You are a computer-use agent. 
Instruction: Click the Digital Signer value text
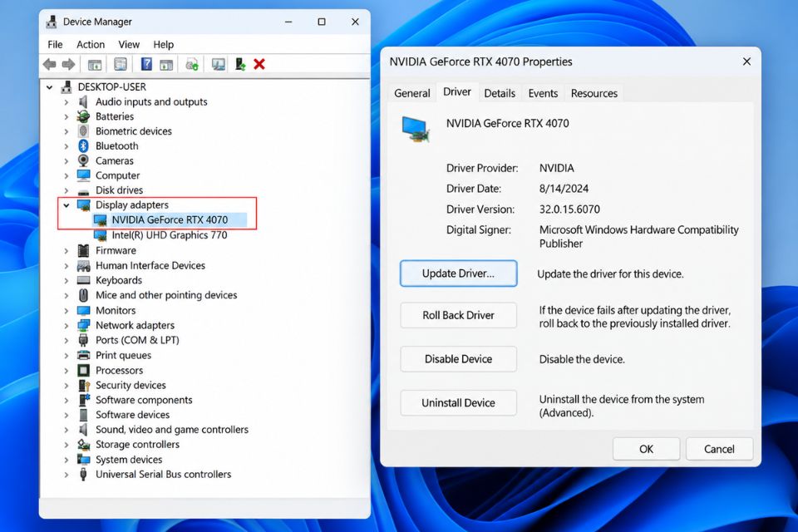pyautogui.click(x=638, y=237)
